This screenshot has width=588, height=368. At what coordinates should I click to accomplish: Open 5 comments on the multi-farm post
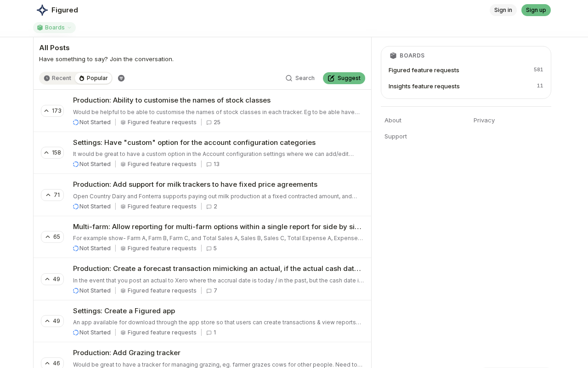point(212,248)
